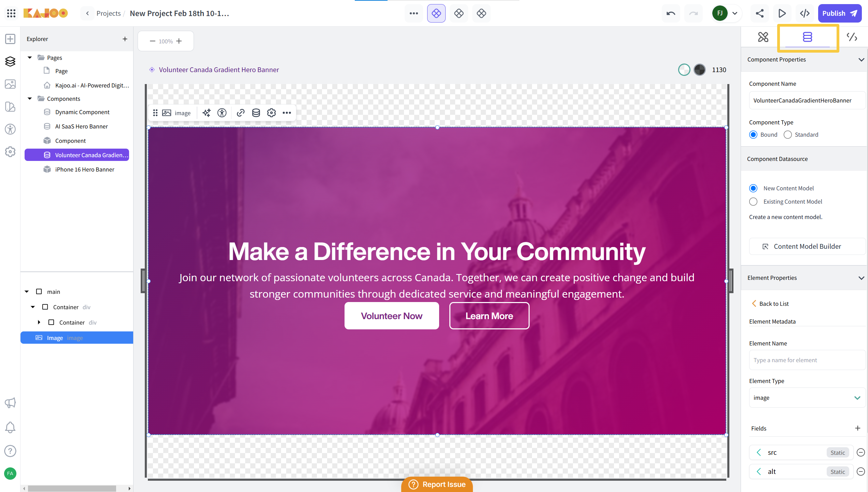Select the Bound component type radio
868x492 pixels.
pyautogui.click(x=753, y=135)
